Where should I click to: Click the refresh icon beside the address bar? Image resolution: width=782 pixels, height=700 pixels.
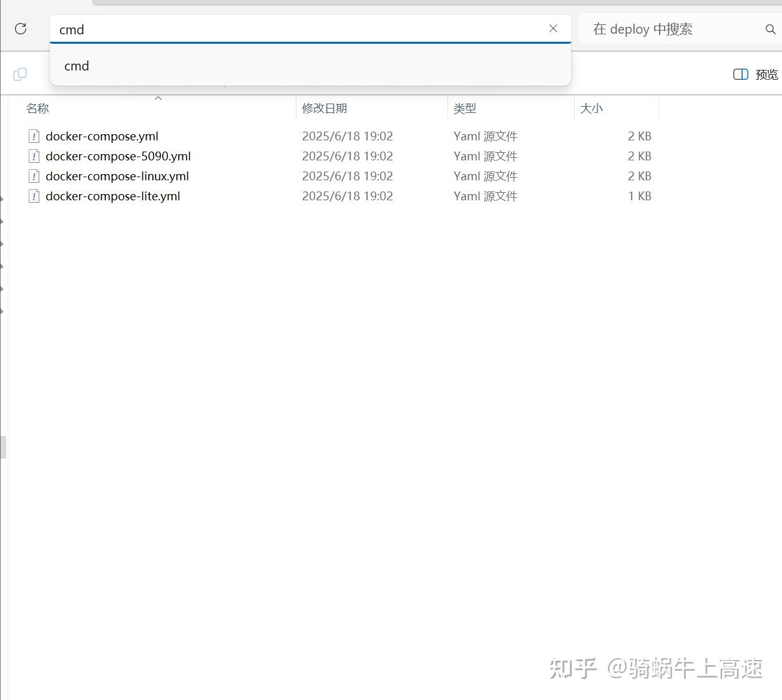click(x=21, y=29)
